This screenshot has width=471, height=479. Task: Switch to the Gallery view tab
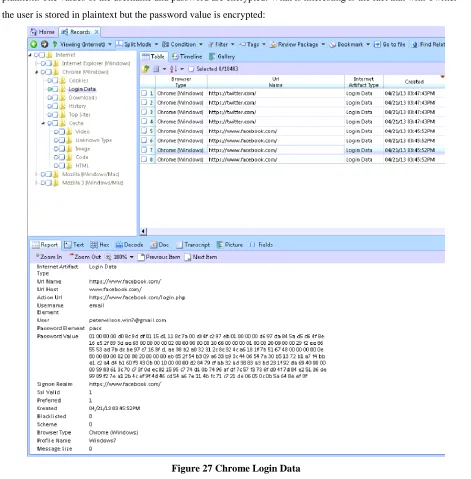click(222, 57)
